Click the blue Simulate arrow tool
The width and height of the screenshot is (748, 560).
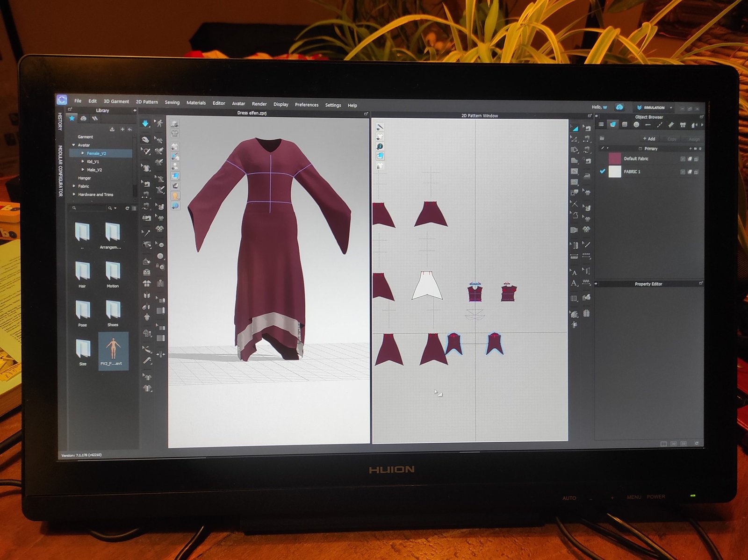[145, 123]
